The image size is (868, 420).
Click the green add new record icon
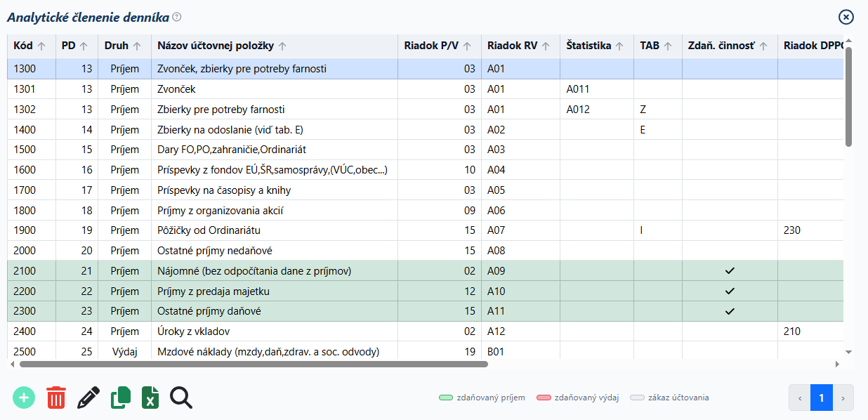click(x=24, y=398)
